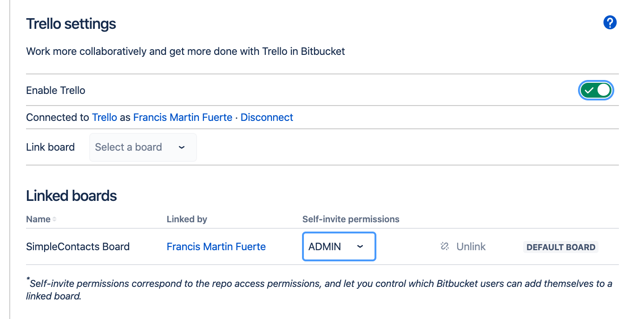The width and height of the screenshot is (644, 319).
Task: Expand the ADMIN self-invite permissions dropdown
Action: [339, 246]
